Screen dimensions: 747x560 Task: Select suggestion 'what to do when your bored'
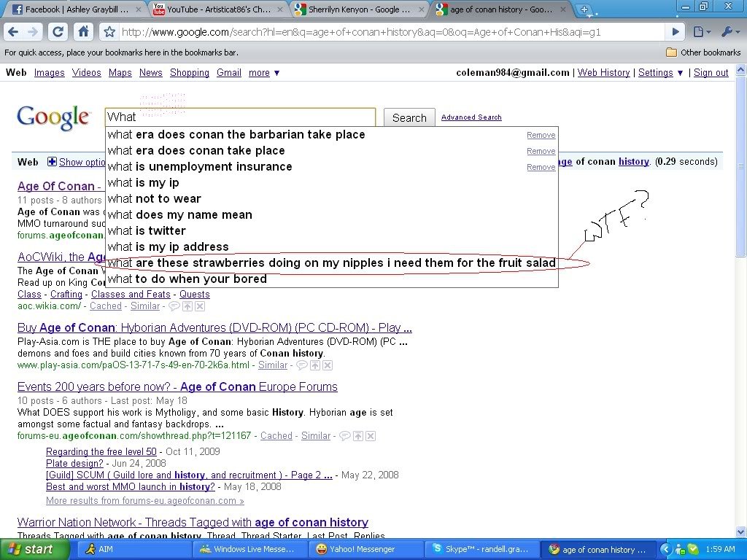click(x=332, y=279)
